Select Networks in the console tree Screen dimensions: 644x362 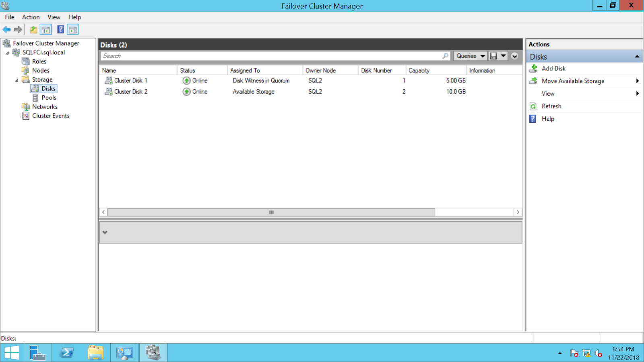pos(45,107)
